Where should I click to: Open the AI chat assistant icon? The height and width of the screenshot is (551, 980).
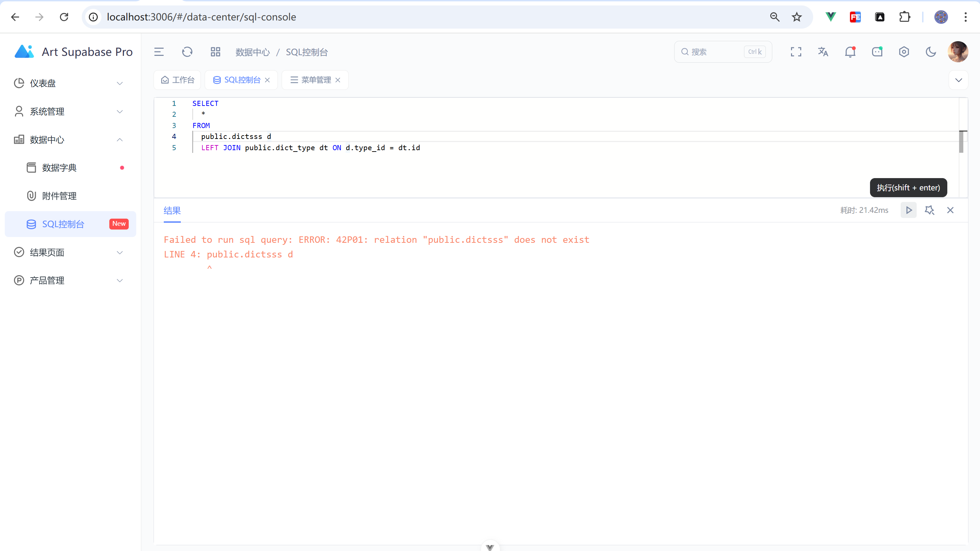pyautogui.click(x=877, y=52)
